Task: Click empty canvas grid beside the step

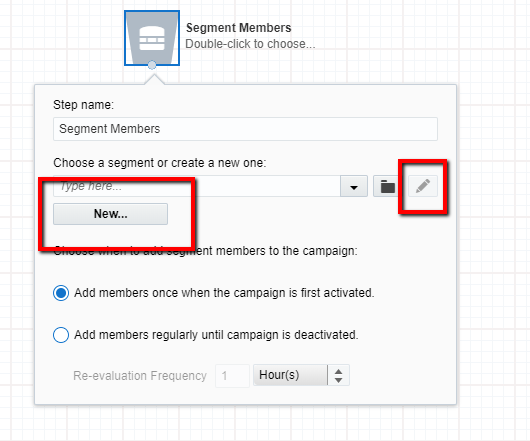Action: [406, 41]
